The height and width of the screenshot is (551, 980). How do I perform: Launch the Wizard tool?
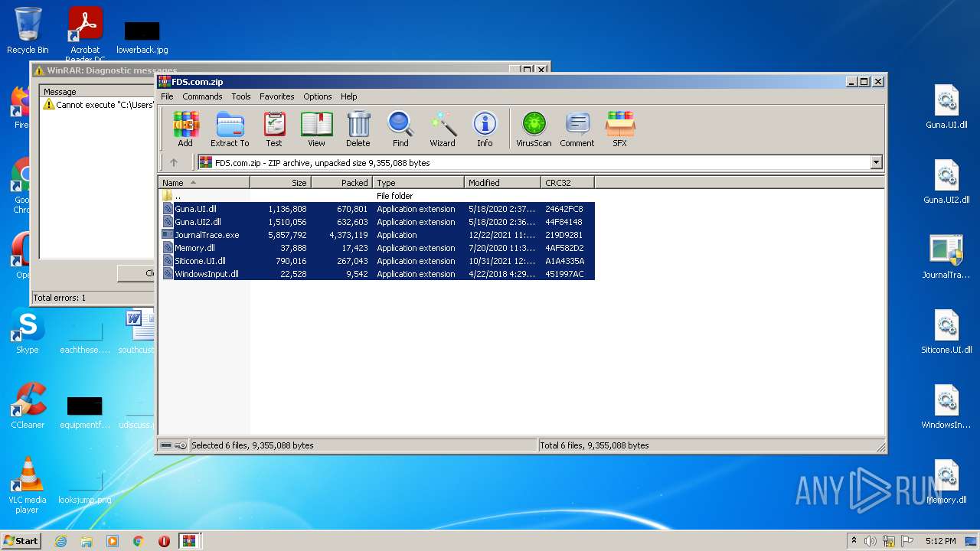pos(443,129)
